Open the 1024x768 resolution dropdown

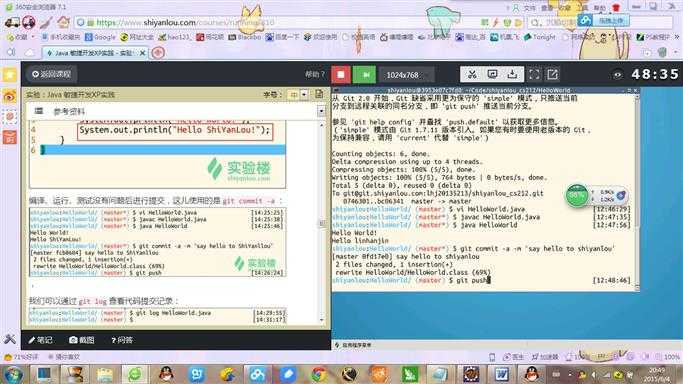point(406,75)
